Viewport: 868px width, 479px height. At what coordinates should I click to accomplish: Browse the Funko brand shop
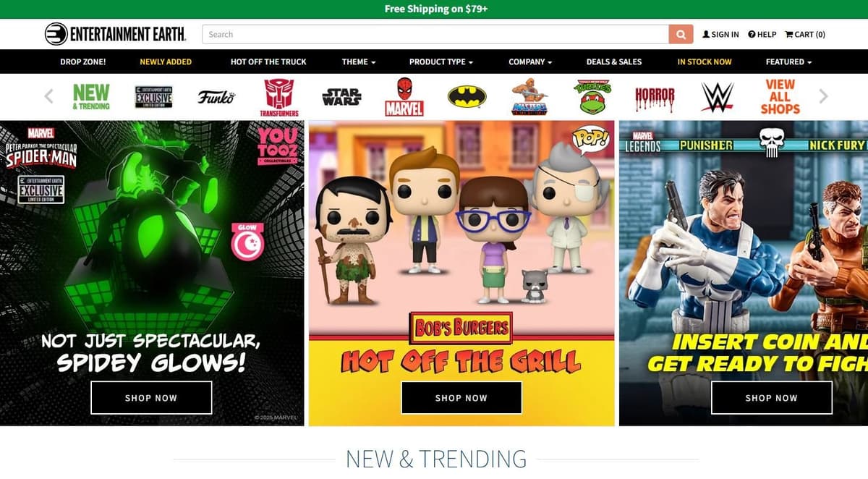tap(216, 96)
